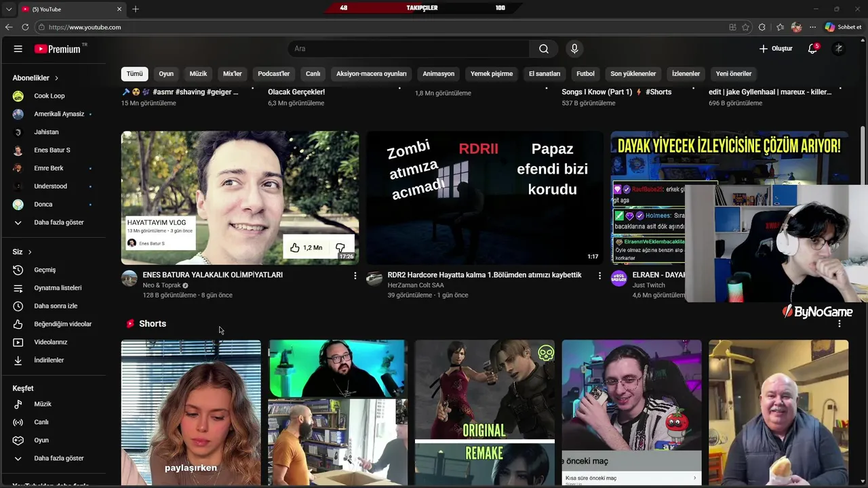Screen dimensions: 868x488
Task: Open the Siz section chevron
Action: [x=30, y=252]
